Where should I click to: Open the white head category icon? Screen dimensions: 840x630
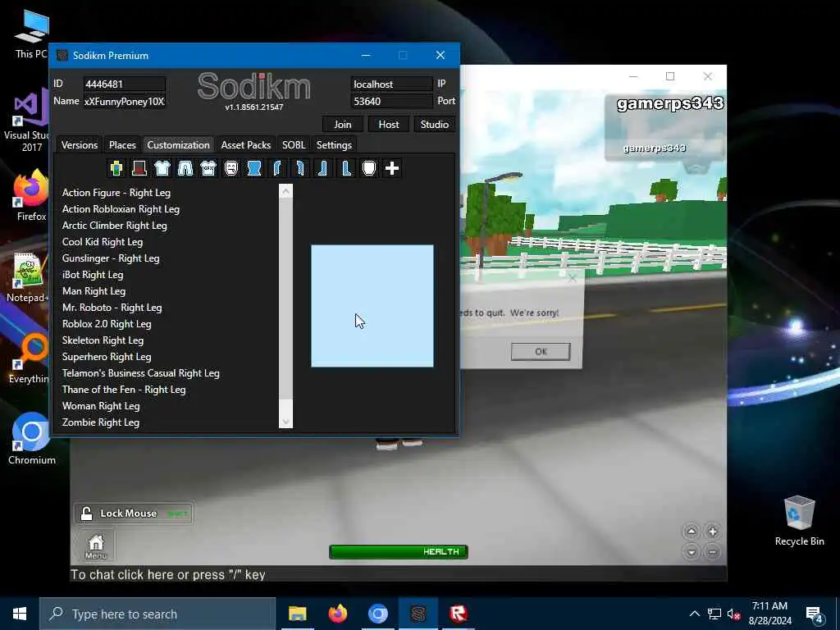click(x=370, y=168)
